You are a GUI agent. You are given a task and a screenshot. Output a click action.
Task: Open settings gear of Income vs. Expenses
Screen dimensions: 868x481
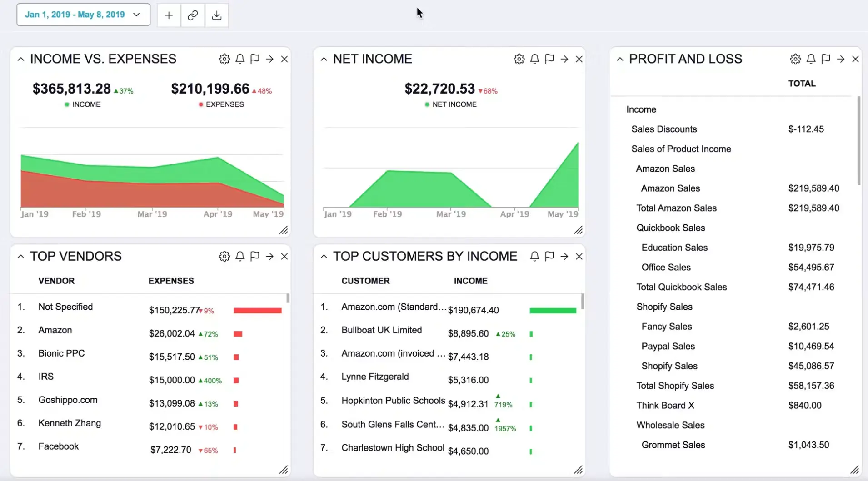click(224, 59)
